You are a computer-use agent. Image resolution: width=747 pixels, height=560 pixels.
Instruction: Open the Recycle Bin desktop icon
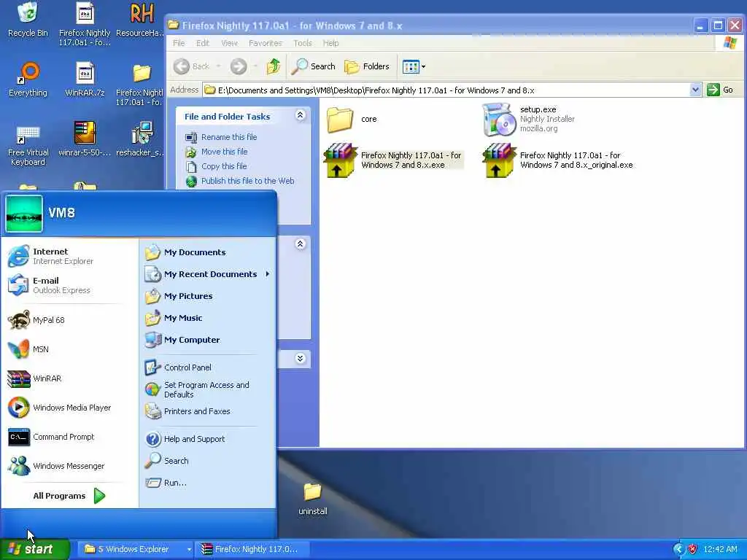[x=28, y=20]
